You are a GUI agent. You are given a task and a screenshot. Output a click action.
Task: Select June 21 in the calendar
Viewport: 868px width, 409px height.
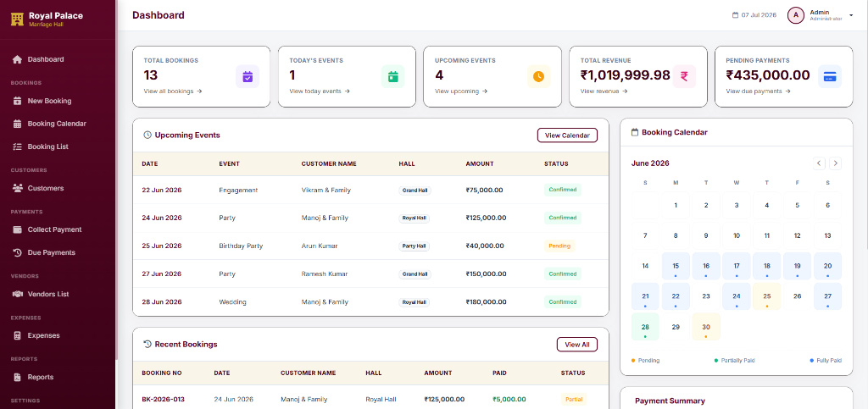click(645, 296)
